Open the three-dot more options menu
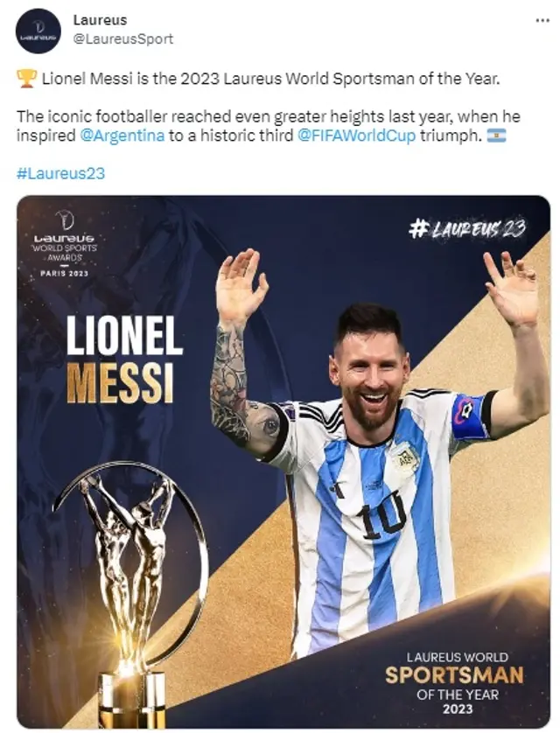 [542, 21]
